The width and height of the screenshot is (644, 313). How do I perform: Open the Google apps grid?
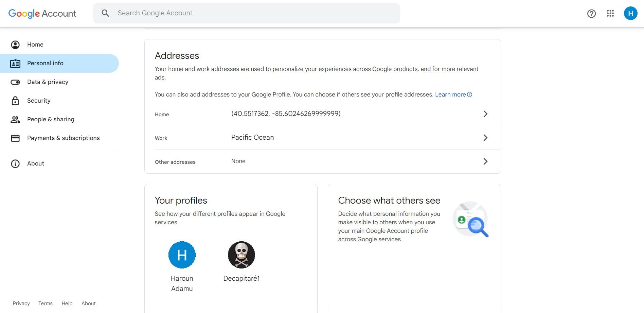click(x=610, y=14)
